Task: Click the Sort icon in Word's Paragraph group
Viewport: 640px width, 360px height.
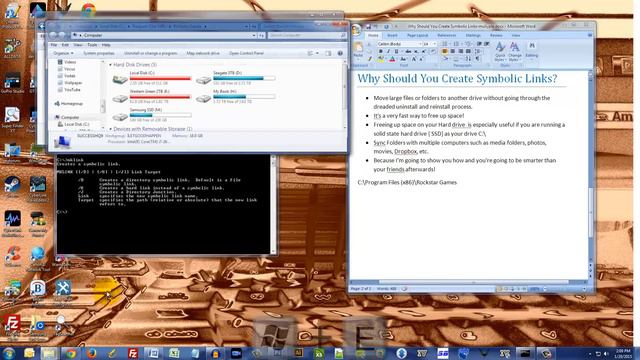Action: tap(467, 58)
